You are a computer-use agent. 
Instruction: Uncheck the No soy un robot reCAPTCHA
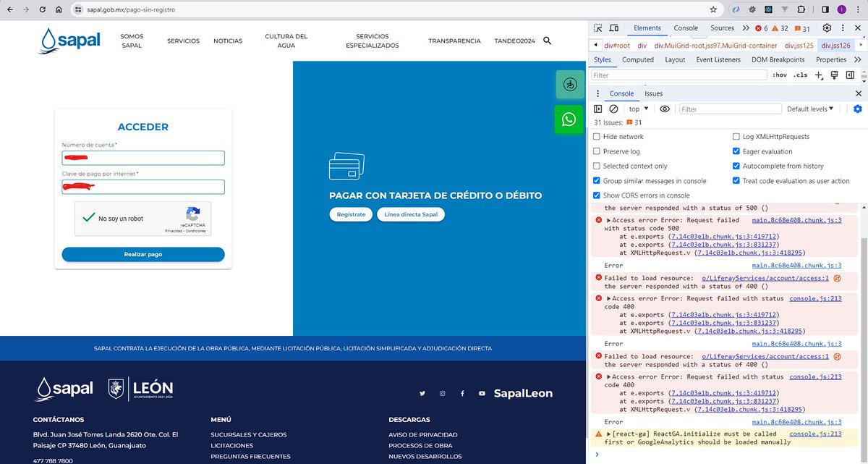pyautogui.click(x=89, y=218)
